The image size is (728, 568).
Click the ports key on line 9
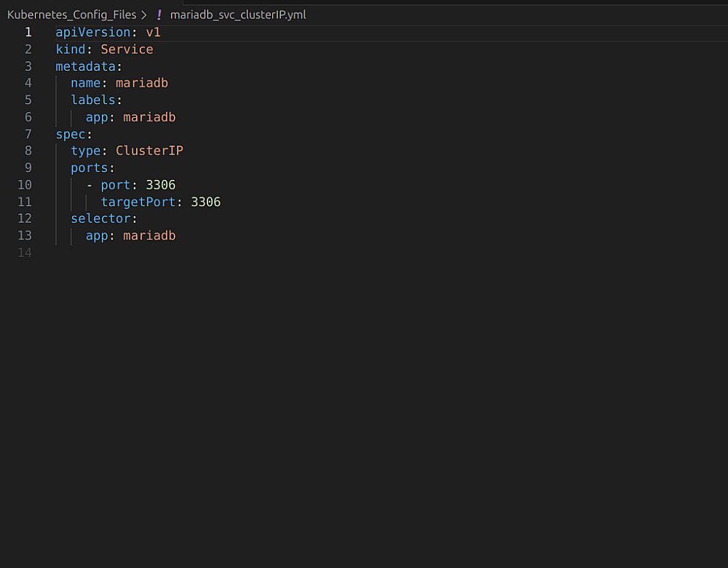89,167
